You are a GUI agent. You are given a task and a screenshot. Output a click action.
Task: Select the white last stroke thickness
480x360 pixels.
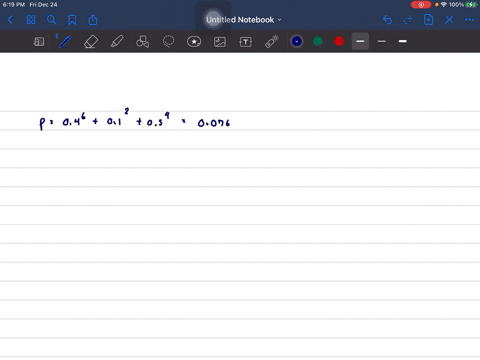[403, 41]
